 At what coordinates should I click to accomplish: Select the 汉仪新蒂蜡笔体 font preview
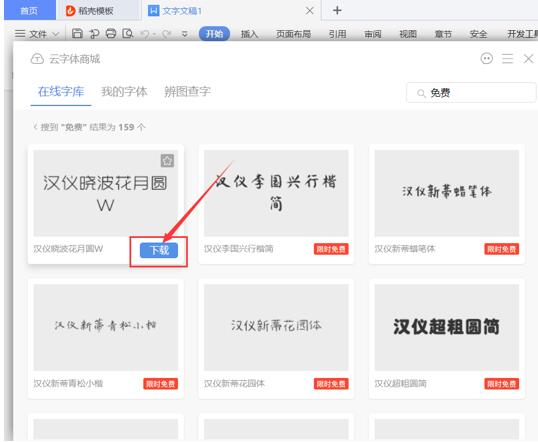coord(447,193)
